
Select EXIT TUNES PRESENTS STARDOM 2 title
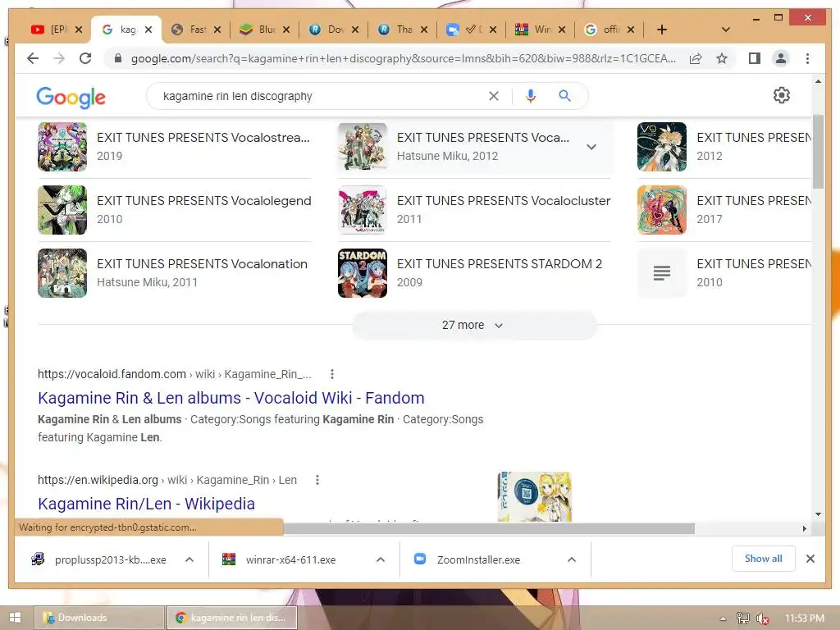500,264
